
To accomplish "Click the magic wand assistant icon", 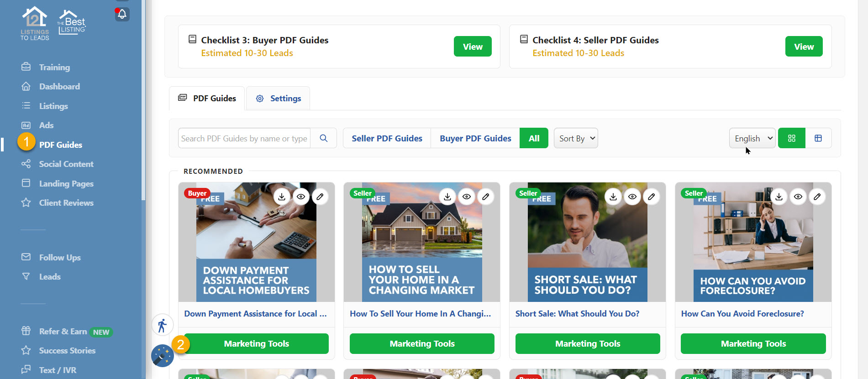I will pyautogui.click(x=162, y=356).
